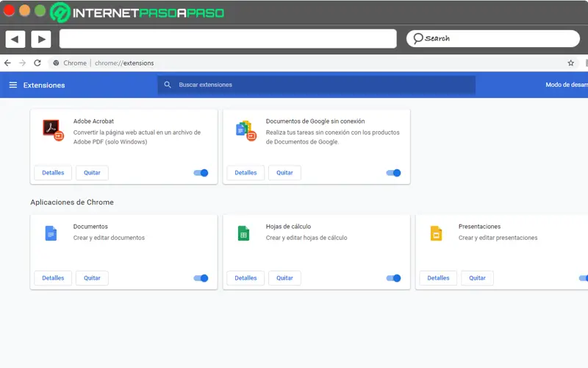Screen dimensions: 588x368
Task: Click the green maximize window button
Action: point(40,10)
